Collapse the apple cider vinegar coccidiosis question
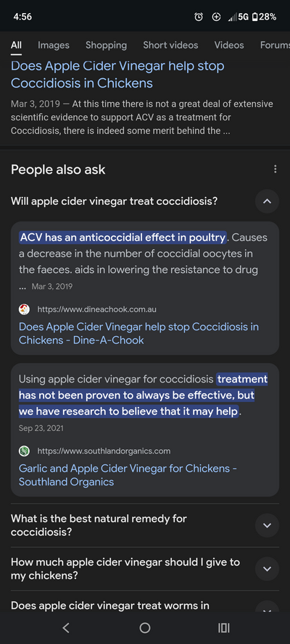Screen dimensions: 290x644 267,201
